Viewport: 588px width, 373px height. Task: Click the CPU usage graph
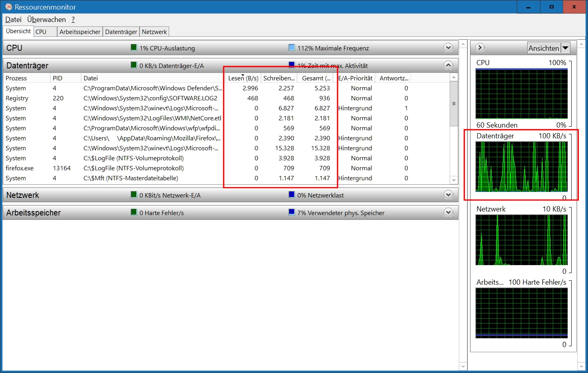[522, 94]
